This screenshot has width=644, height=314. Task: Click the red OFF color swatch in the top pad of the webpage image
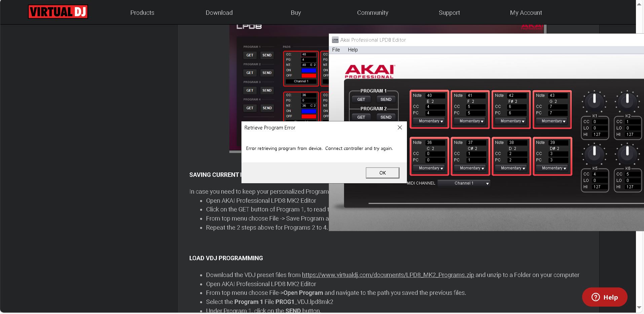pos(309,76)
